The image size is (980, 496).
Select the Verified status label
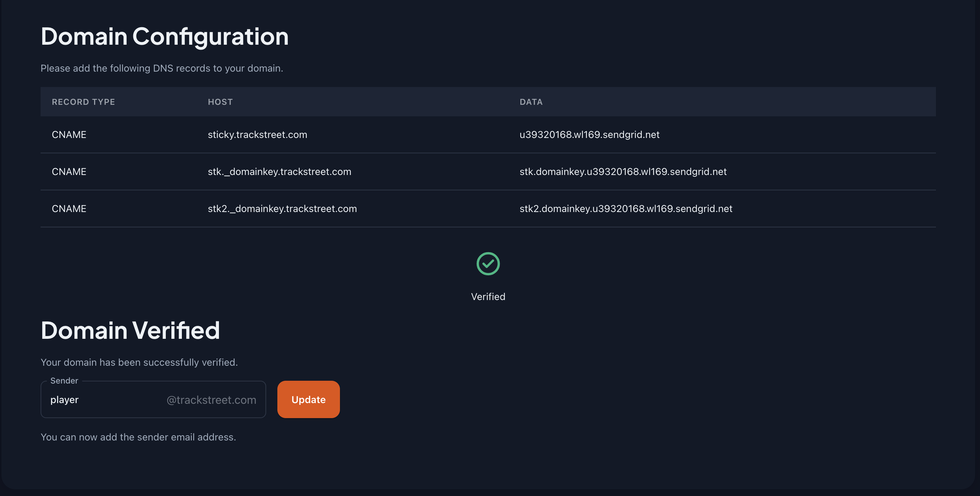tap(488, 297)
